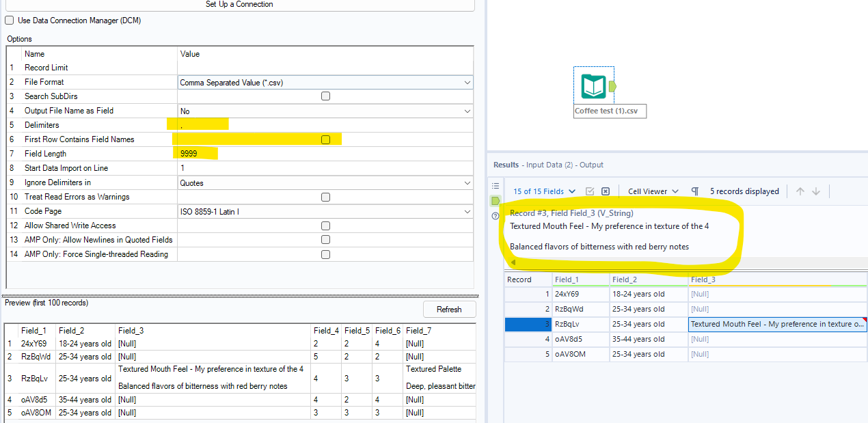Click the metadata list icon atop Results sidebar
The width and height of the screenshot is (868, 423).
point(496,185)
